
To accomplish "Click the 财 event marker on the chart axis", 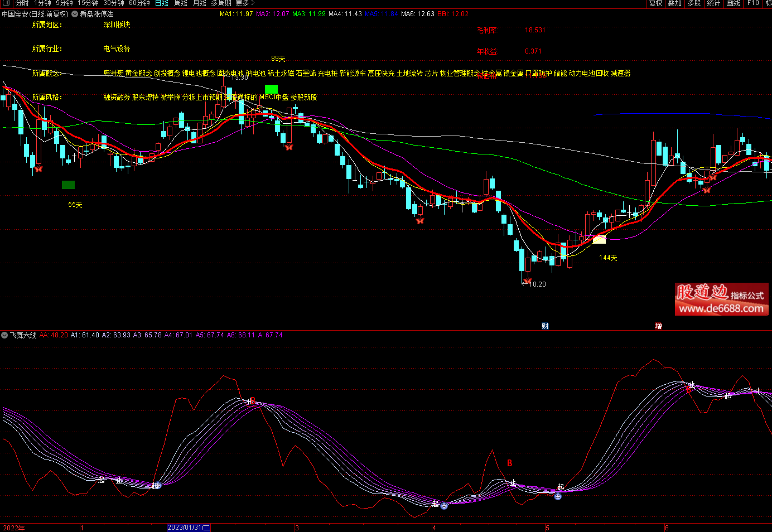I will pyautogui.click(x=545, y=326).
